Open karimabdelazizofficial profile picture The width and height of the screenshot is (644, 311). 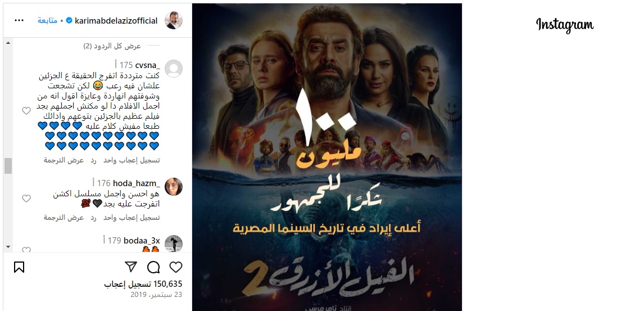[173, 21]
